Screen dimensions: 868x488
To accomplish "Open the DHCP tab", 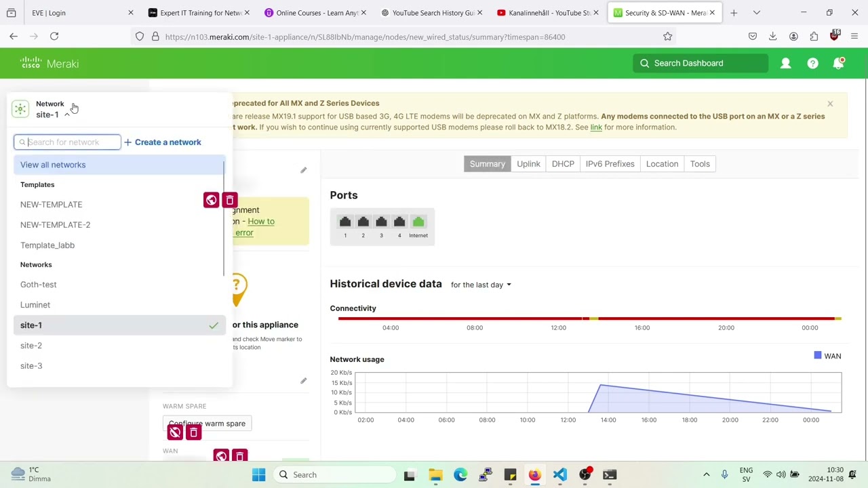I will click(563, 164).
